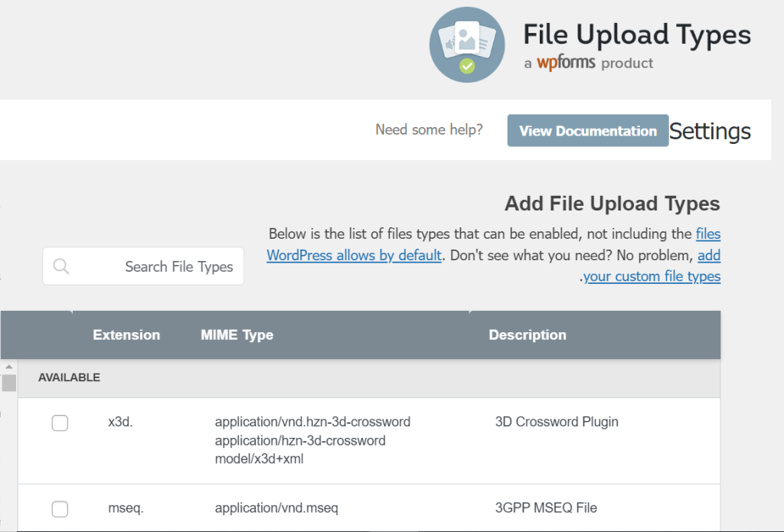Select the Extension column header
784x532 pixels.
tap(126, 335)
